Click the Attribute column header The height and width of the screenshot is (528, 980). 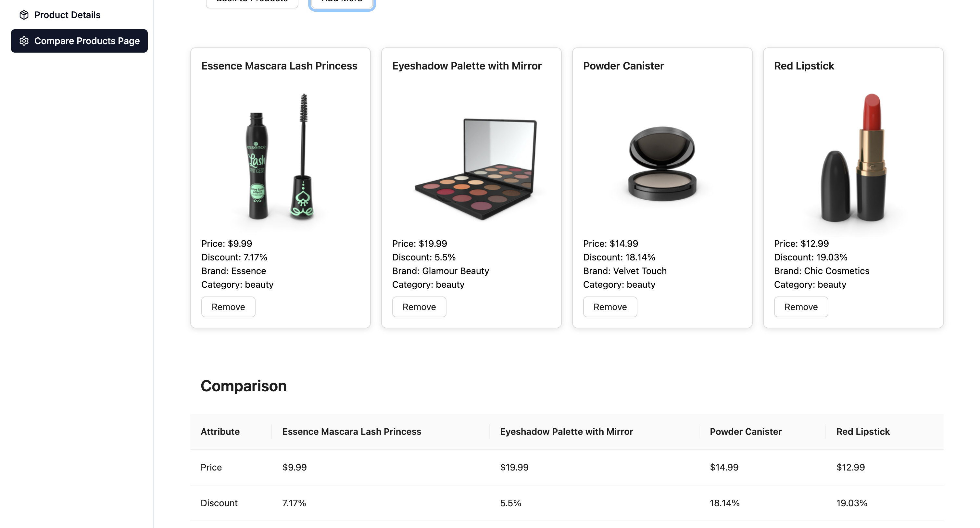pos(220,431)
